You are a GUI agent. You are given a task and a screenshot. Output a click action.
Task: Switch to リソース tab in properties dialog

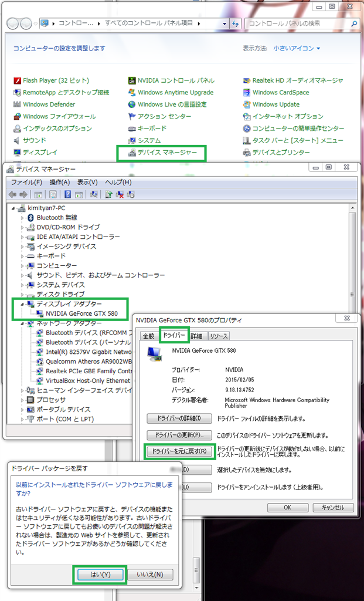click(x=219, y=336)
